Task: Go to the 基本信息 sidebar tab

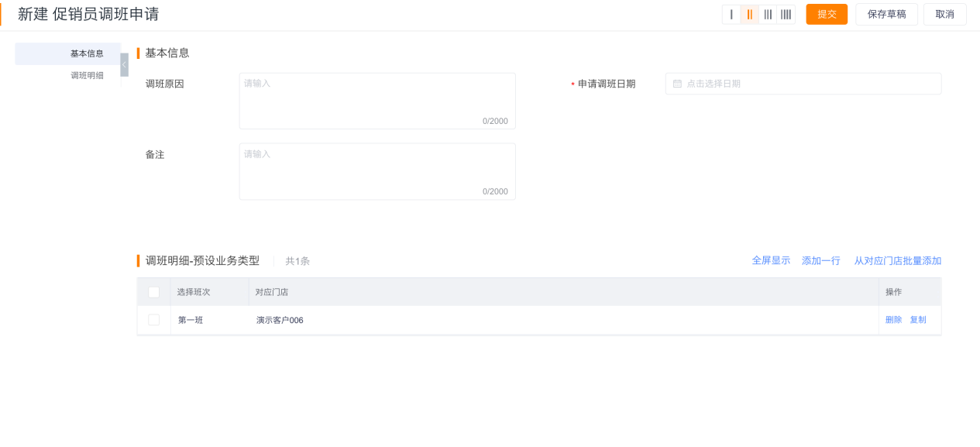Action: pyautogui.click(x=68, y=53)
